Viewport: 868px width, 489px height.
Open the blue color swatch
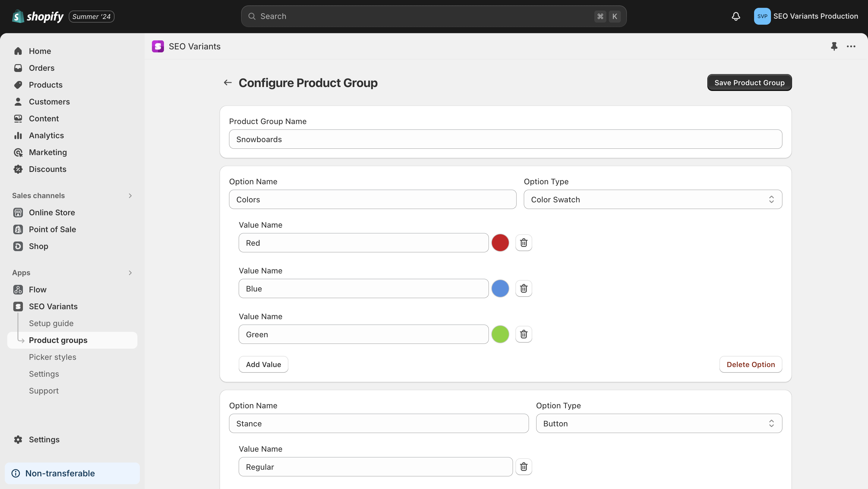[x=500, y=288]
